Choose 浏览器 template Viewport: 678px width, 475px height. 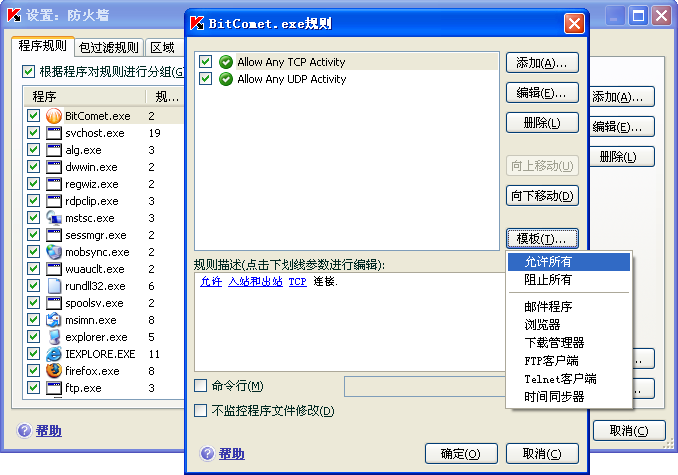click(569, 325)
